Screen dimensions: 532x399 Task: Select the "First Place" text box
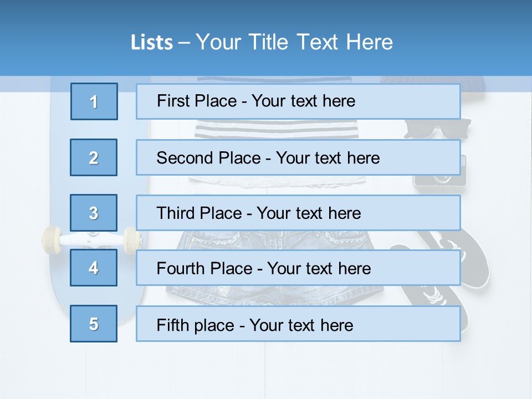pyautogui.click(x=298, y=101)
